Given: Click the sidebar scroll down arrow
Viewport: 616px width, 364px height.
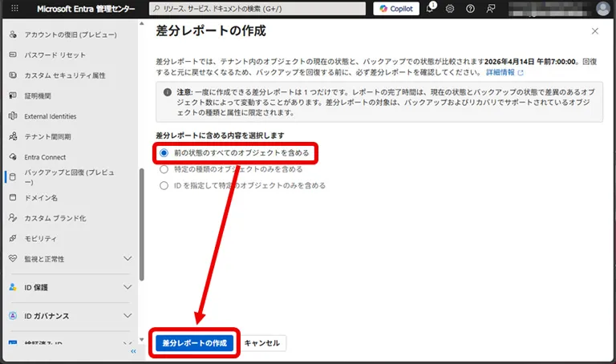Looking at the screenshot, I should click(141, 340).
